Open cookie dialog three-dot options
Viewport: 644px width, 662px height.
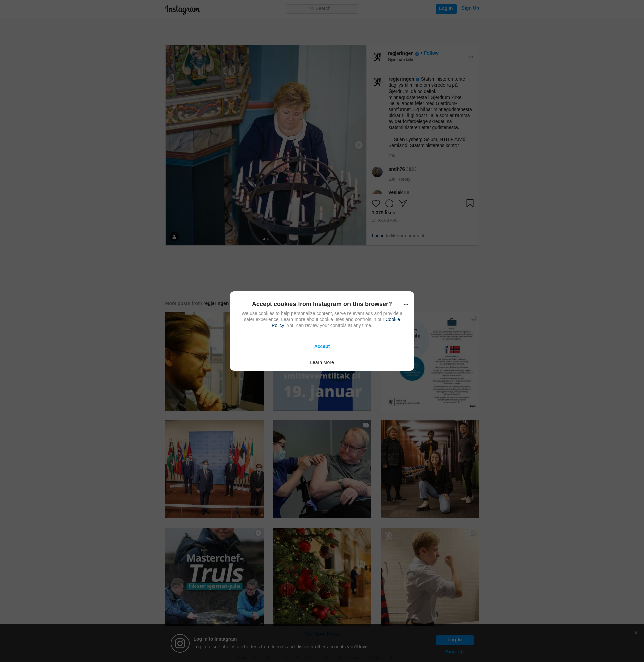[406, 304]
